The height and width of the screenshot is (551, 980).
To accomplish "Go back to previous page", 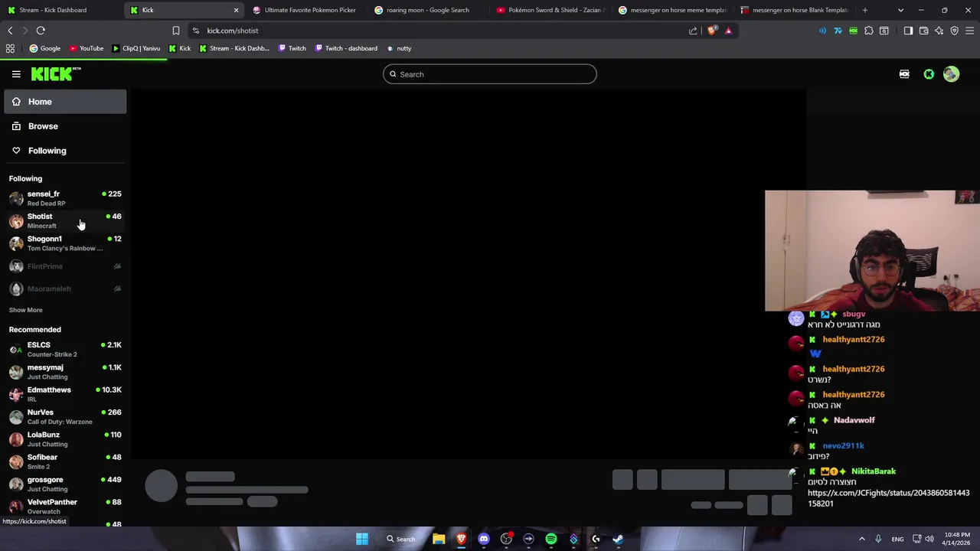I will click(10, 31).
